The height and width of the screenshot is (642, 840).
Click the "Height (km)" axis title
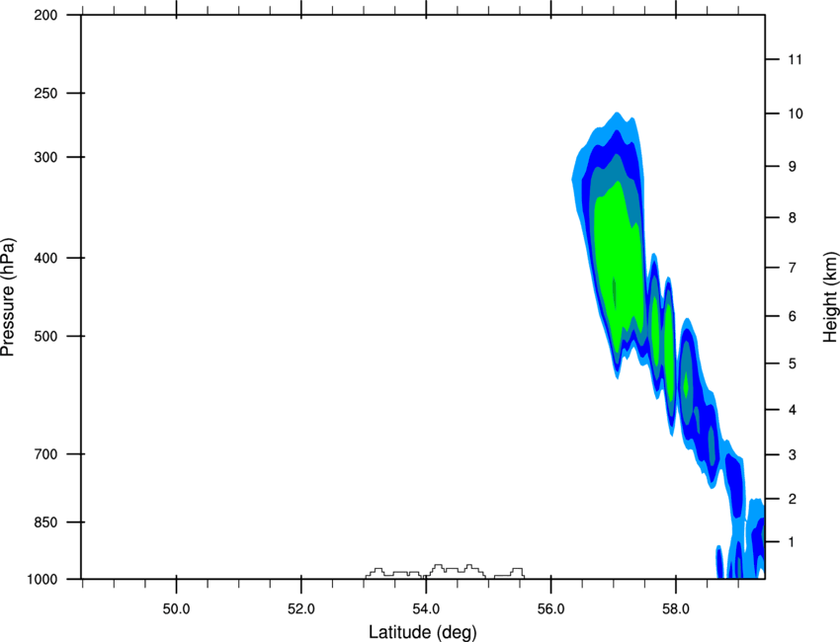830,296
